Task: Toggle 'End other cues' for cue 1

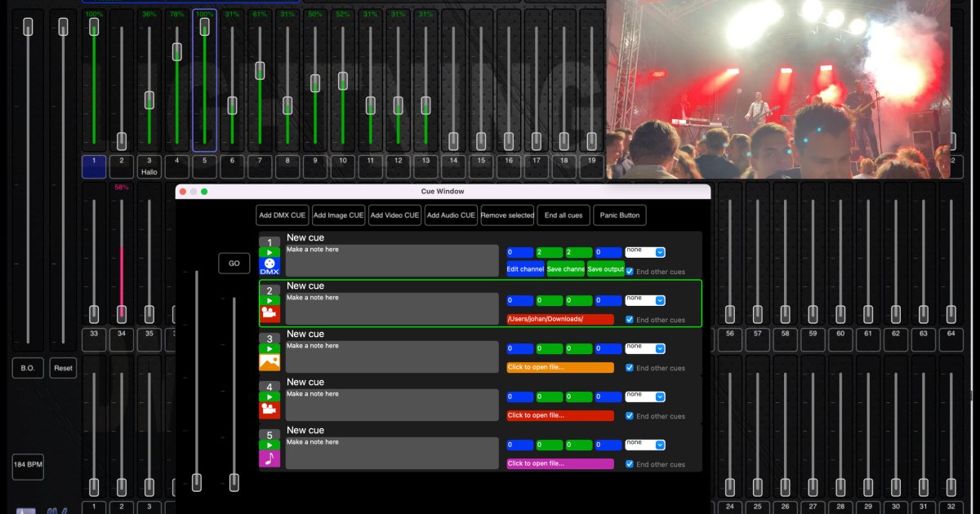Action: point(630,271)
